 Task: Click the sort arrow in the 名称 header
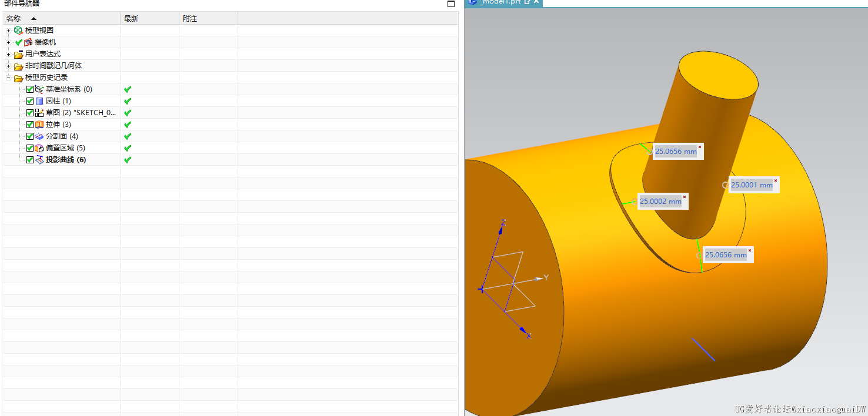coord(34,19)
